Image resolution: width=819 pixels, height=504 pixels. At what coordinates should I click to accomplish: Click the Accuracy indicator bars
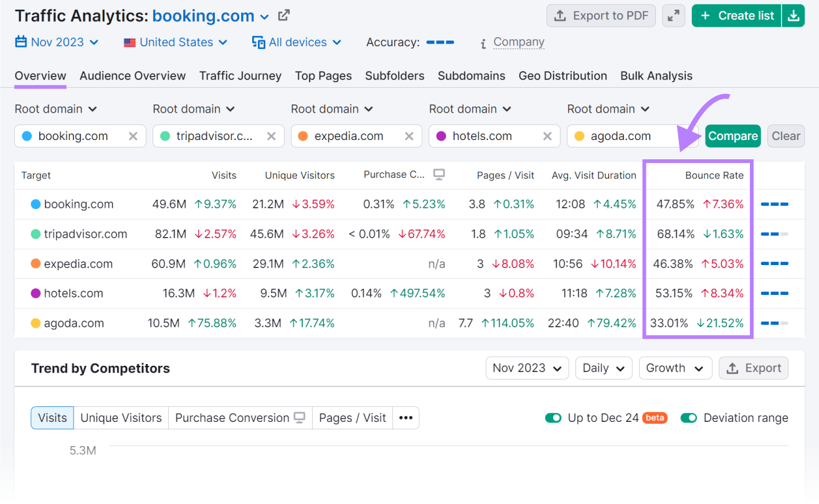[x=440, y=42]
